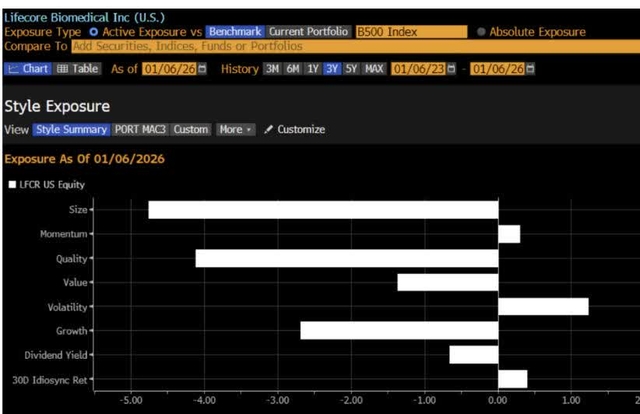Click the Momentum exposure bar
This screenshot has width=640, height=414.
509,234
